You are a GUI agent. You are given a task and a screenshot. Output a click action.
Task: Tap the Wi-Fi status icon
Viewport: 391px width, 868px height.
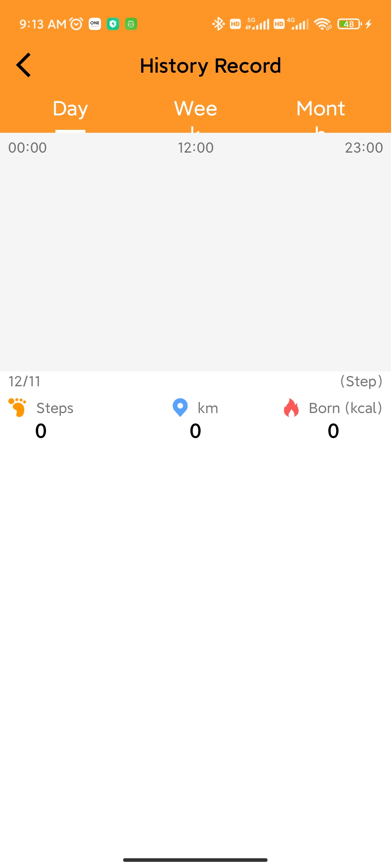tap(323, 24)
